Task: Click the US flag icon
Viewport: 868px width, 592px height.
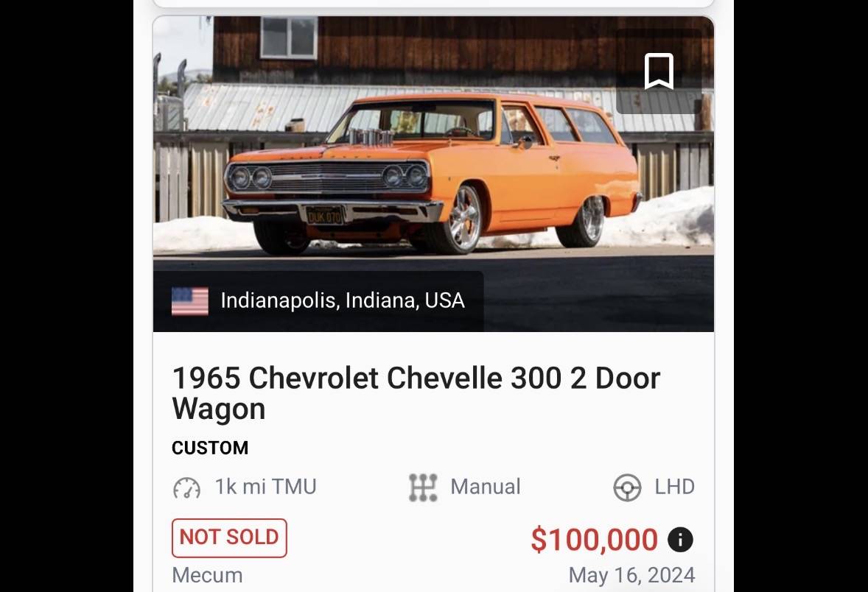Action: click(190, 300)
